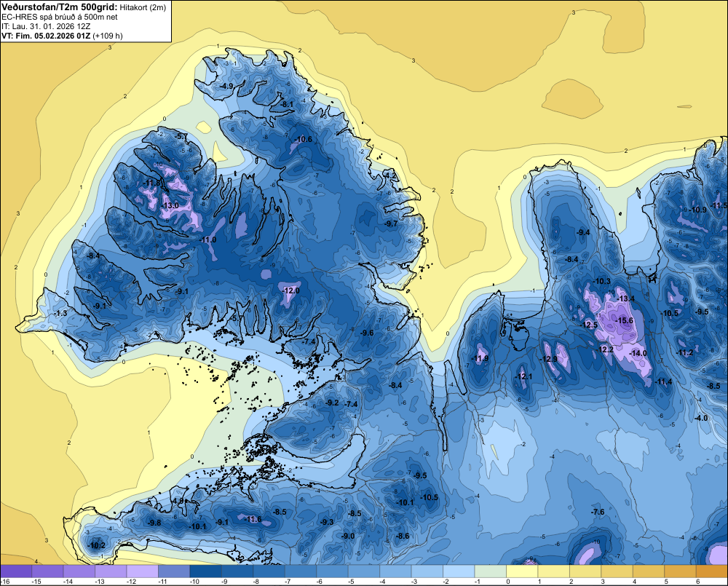Screen dimensions: 728x586
Task: Click the -12.9 temperature value
Action: pyautogui.click(x=548, y=359)
